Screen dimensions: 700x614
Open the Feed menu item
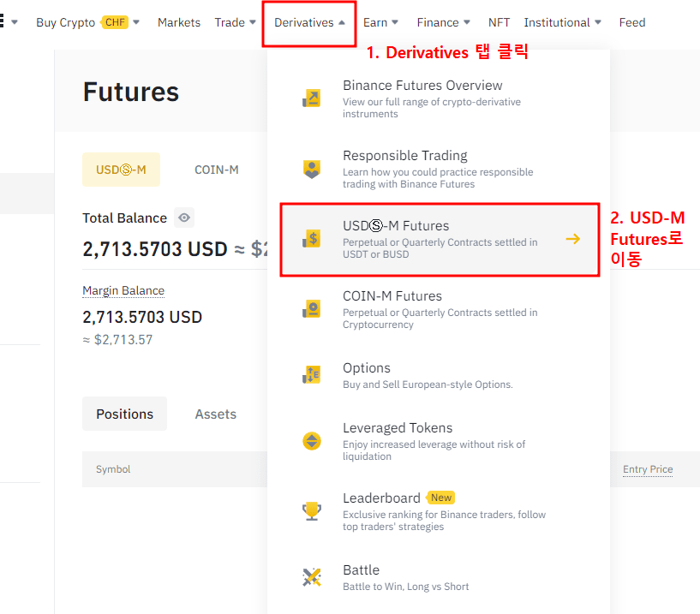632,22
